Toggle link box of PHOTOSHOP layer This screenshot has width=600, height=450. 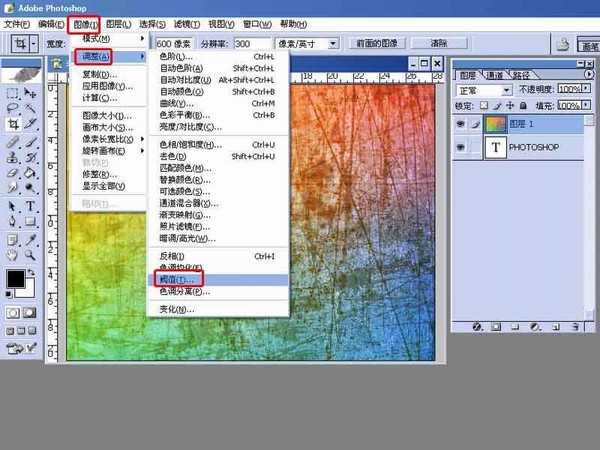coord(475,147)
